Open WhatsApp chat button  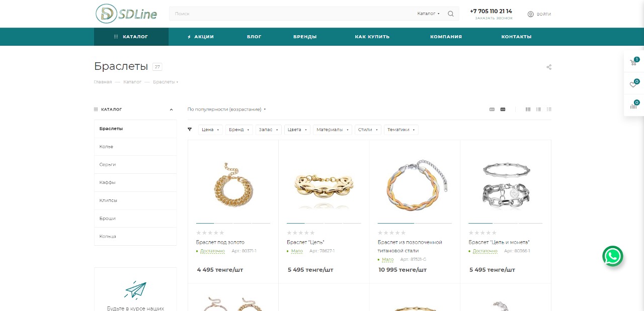click(613, 256)
